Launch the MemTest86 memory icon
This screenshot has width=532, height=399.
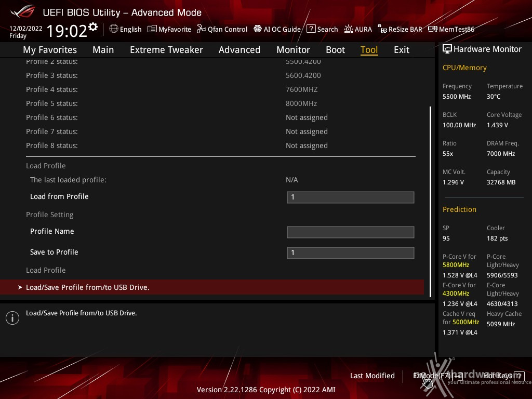[x=433, y=29]
